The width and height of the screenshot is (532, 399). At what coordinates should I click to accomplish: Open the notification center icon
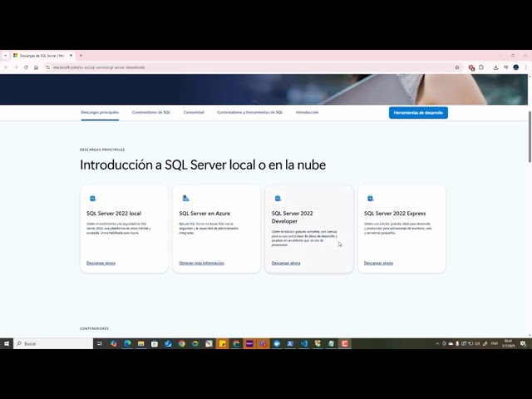coord(523,343)
